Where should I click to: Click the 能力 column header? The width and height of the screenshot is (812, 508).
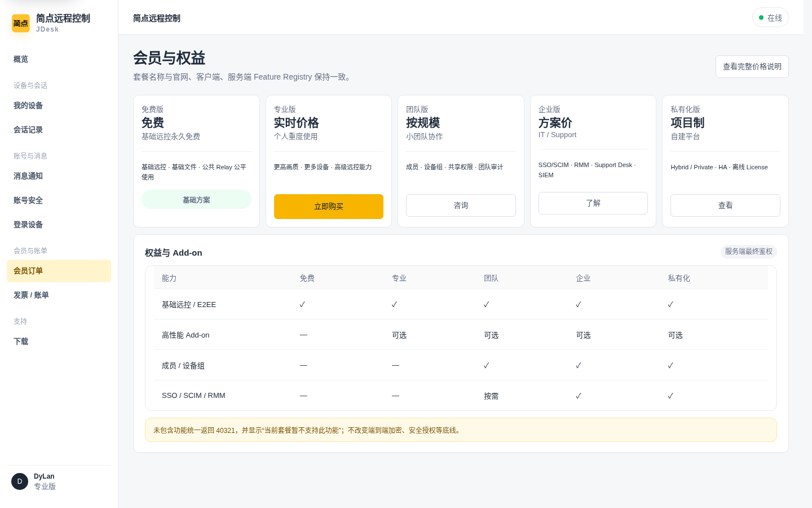tap(169, 278)
